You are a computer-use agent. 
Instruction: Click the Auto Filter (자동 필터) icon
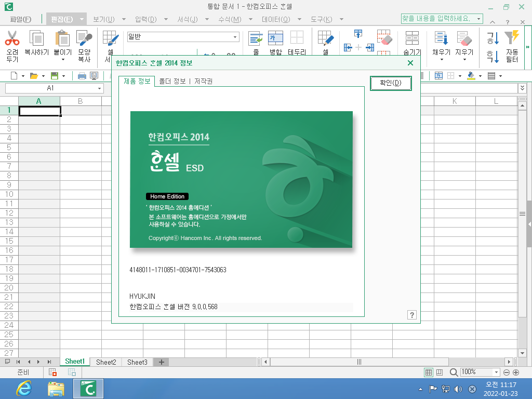(x=512, y=38)
